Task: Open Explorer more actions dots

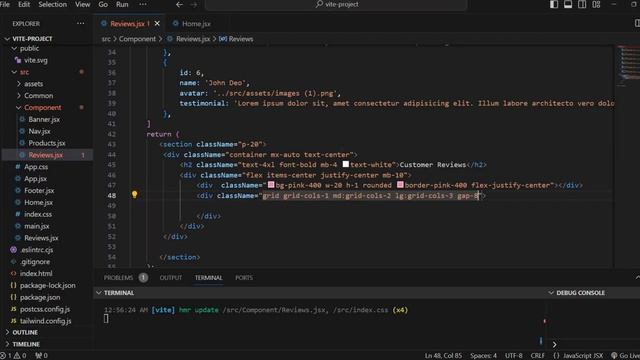Action: [x=81, y=23]
